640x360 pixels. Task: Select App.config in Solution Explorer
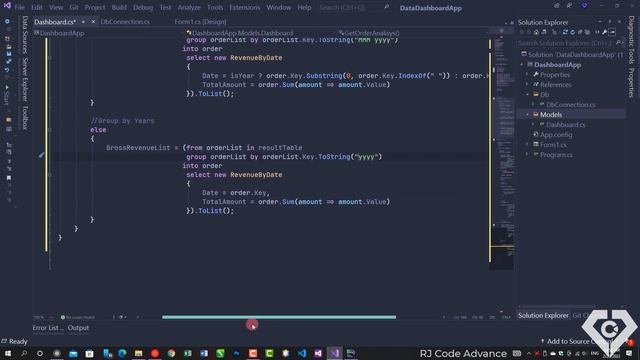[556, 135]
